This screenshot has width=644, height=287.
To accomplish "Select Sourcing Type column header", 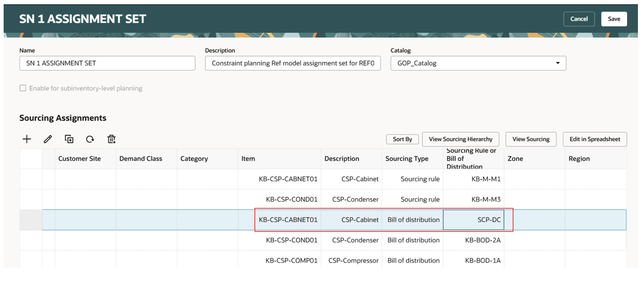I will point(413,159).
